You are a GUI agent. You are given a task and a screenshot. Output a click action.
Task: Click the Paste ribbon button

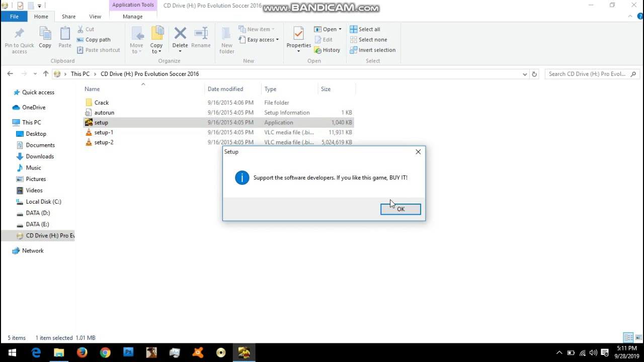(x=65, y=38)
